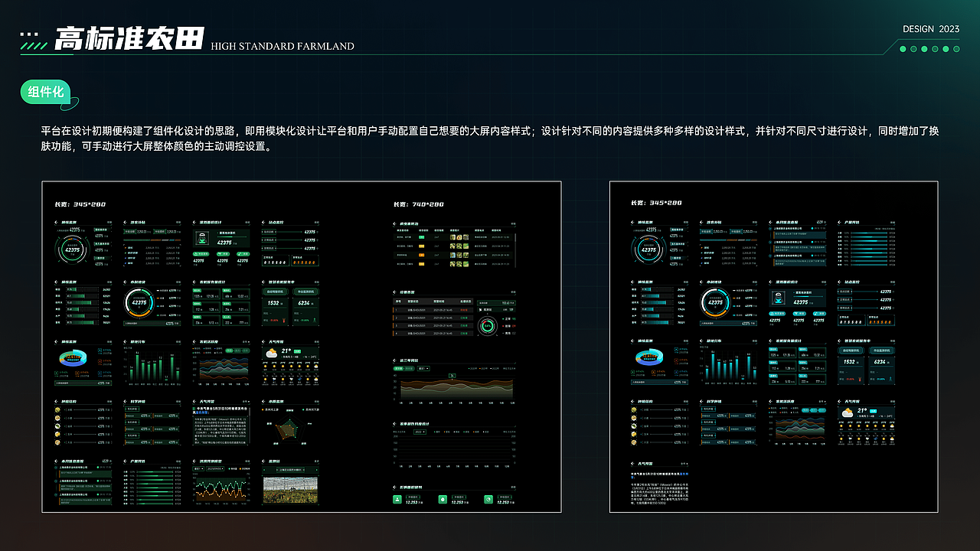Click the 3D pie chart in left panel
980x551 pixels.
pyautogui.click(x=73, y=357)
